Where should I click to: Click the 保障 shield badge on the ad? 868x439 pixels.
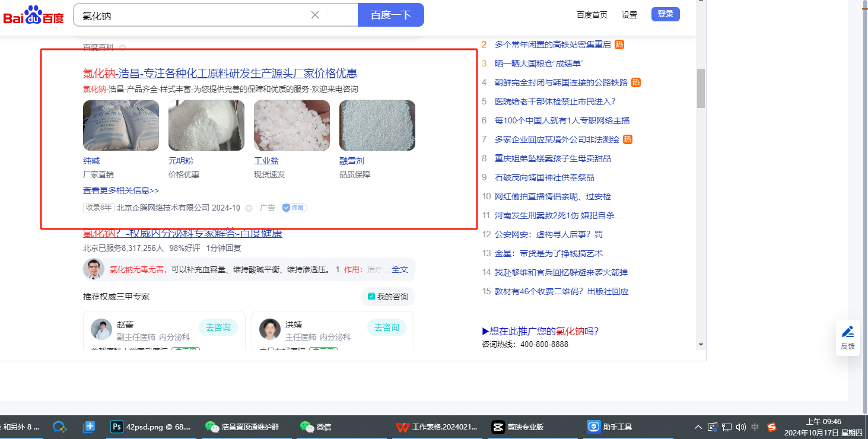[x=294, y=208]
